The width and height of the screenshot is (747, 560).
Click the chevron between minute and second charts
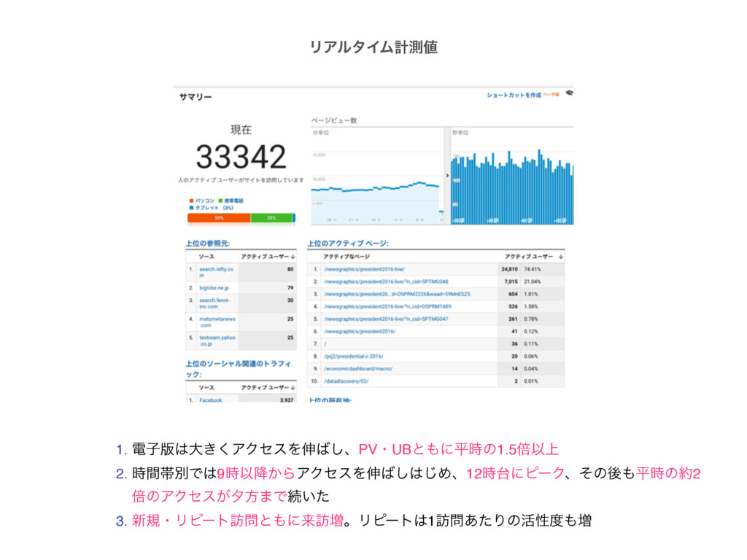[447, 176]
